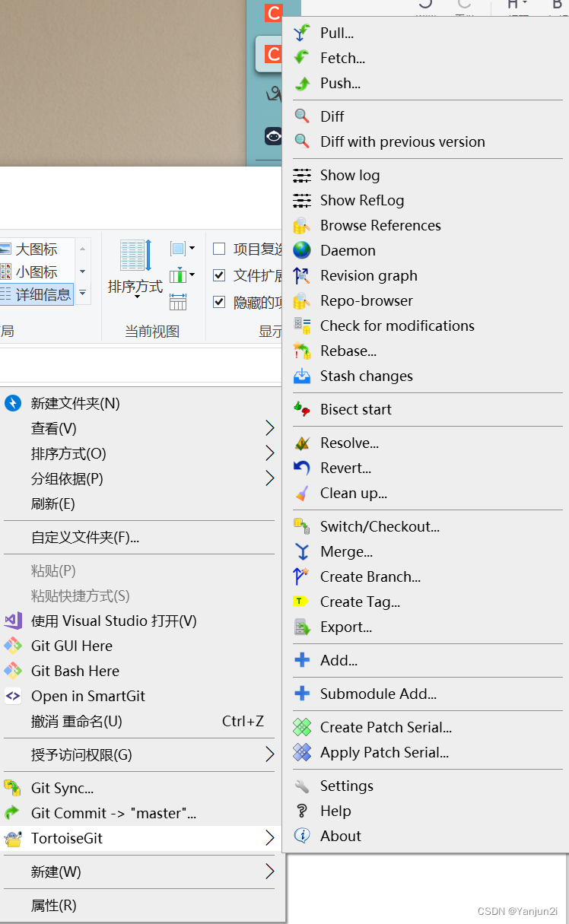Image resolution: width=569 pixels, height=924 pixels.
Task: Click size all columns to fit button
Action: [x=178, y=301]
